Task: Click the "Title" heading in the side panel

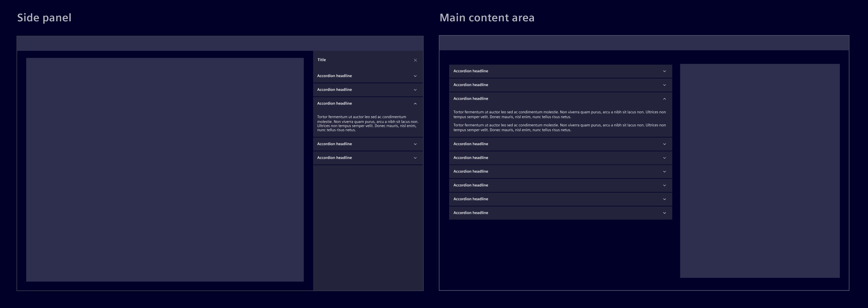Action: tap(321, 60)
